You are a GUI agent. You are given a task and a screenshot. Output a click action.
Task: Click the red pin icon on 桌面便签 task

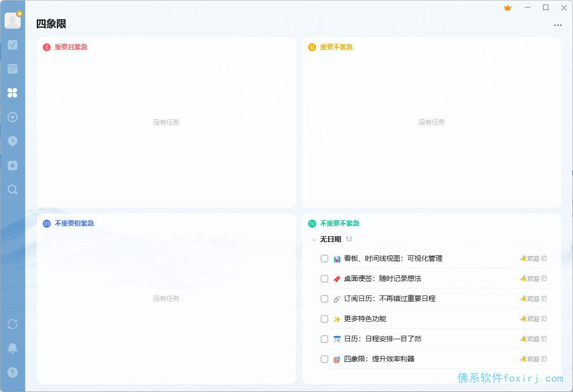tap(337, 279)
